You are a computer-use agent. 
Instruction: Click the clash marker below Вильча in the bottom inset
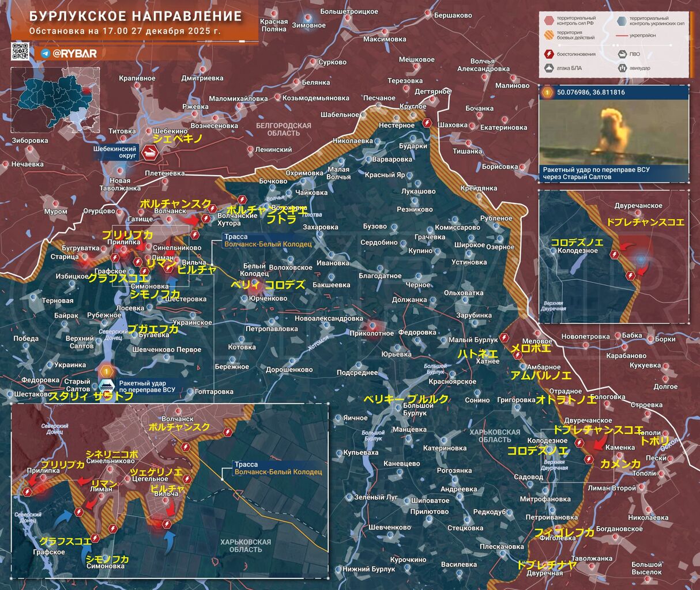coord(167,524)
